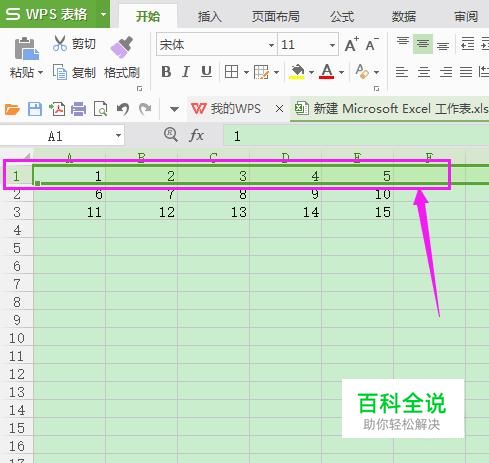
Task: Click the A1 Name Box field
Action: coord(55,136)
